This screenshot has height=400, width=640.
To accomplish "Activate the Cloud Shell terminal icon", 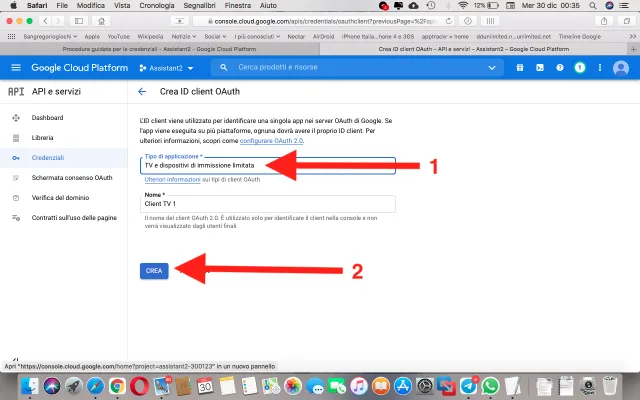I will click(540, 67).
